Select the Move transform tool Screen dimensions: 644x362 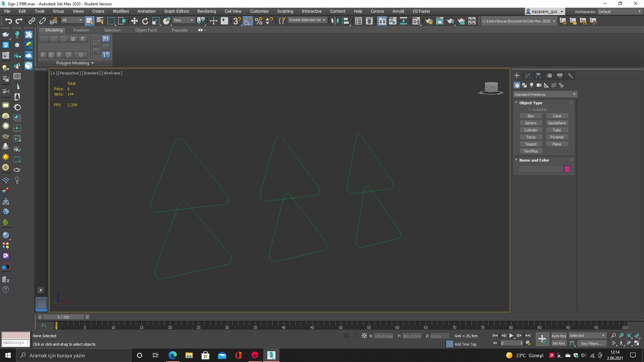tap(134, 21)
